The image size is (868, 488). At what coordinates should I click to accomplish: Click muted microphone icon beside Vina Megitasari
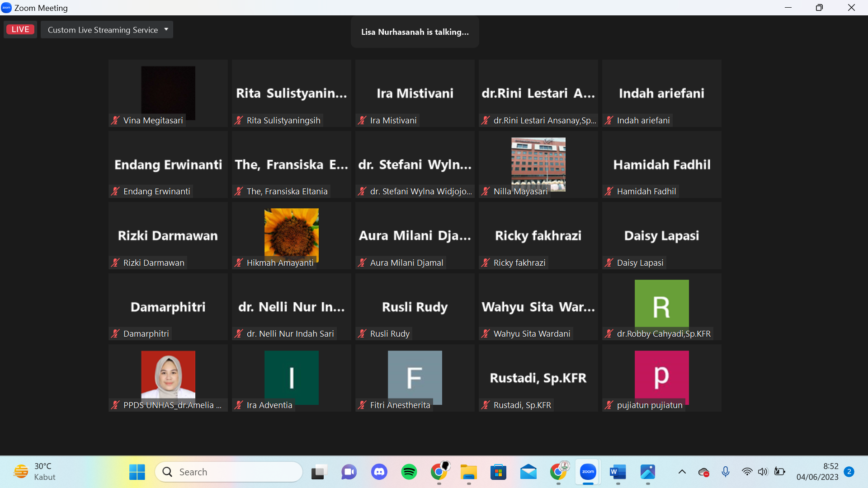pos(115,120)
